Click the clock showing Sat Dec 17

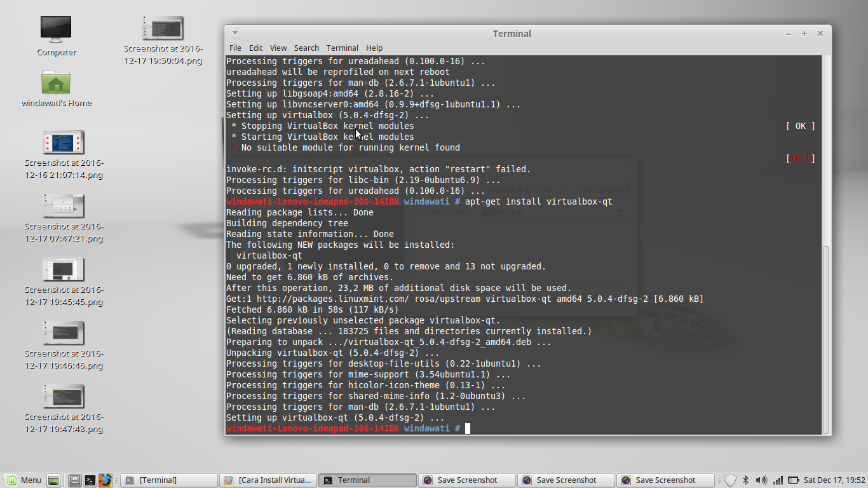click(x=834, y=480)
